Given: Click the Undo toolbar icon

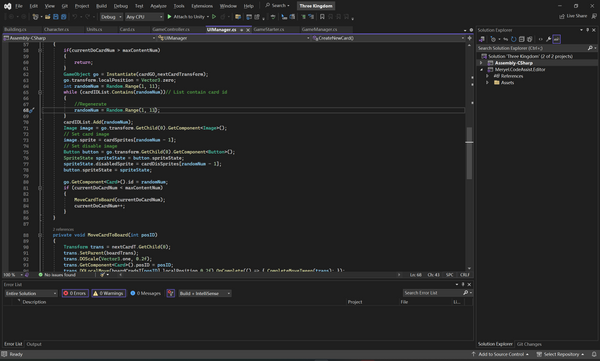Looking at the screenshot, I should click(x=75, y=17).
